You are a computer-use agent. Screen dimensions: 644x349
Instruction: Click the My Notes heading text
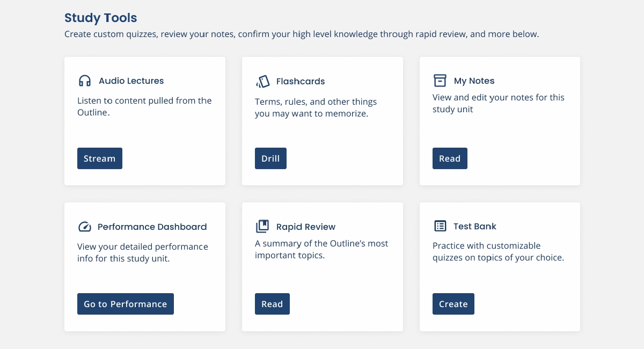[474, 81]
